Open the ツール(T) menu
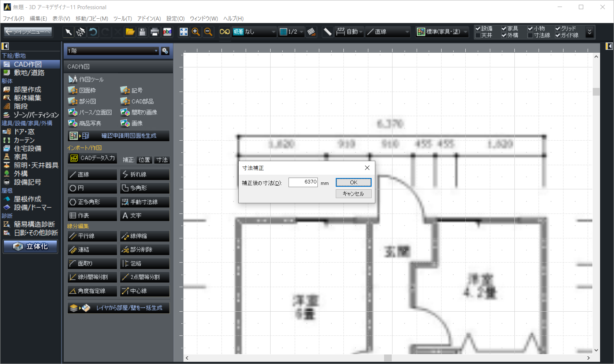 click(122, 18)
